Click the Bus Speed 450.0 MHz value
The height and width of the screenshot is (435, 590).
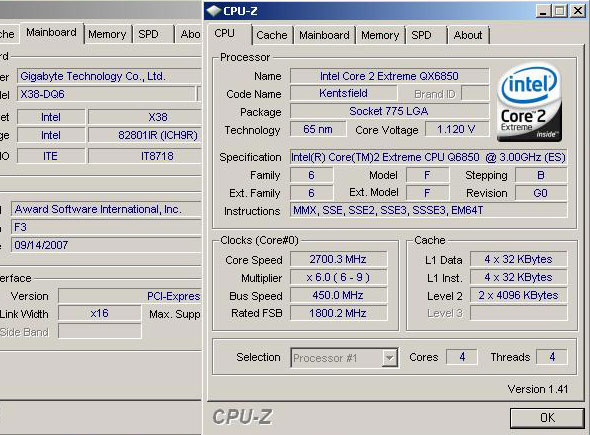pos(338,295)
